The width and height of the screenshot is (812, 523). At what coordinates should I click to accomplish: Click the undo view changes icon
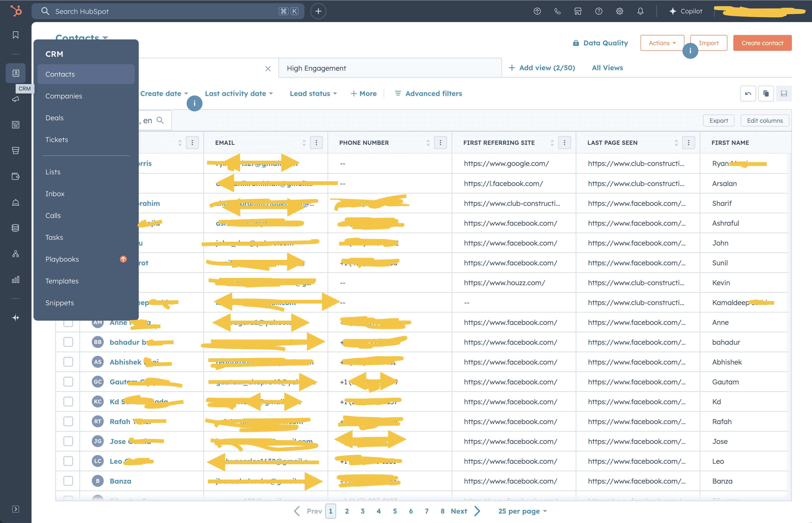[x=748, y=93]
